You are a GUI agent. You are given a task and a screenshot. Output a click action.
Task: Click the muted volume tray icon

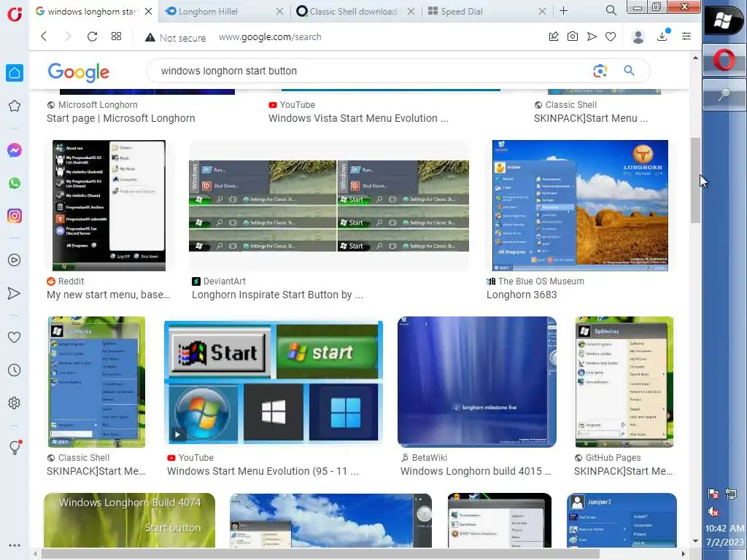coord(713,511)
